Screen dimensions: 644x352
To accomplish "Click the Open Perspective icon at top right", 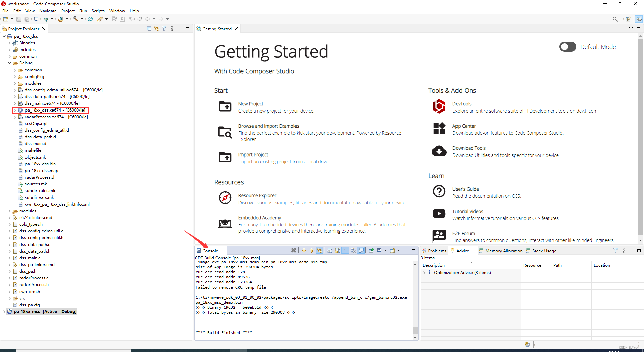I will (628, 19).
